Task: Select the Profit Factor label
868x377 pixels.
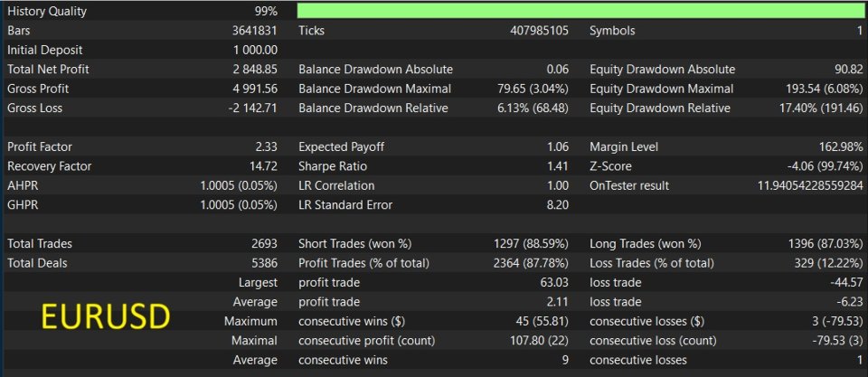Action: point(39,146)
